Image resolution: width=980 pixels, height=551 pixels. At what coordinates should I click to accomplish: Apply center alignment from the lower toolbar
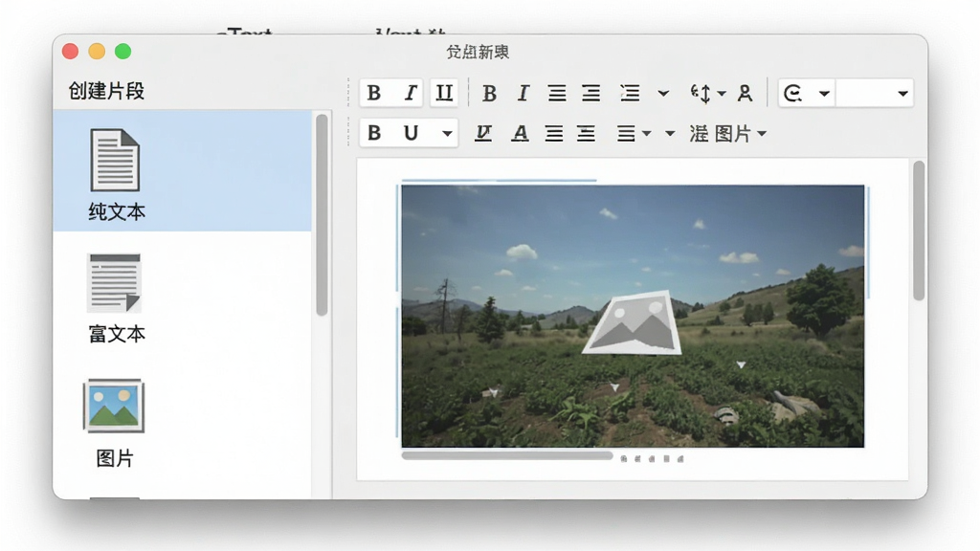pyautogui.click(x=587, y=133)
